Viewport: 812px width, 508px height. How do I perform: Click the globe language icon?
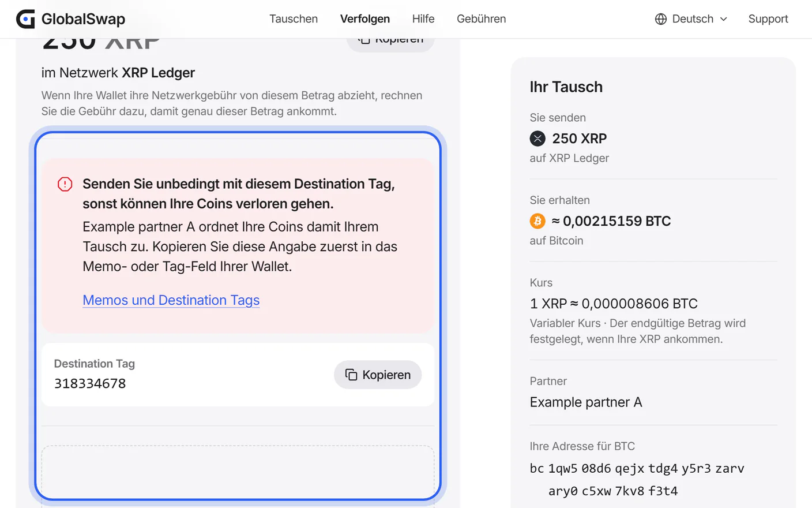click(x=661, y=19)
